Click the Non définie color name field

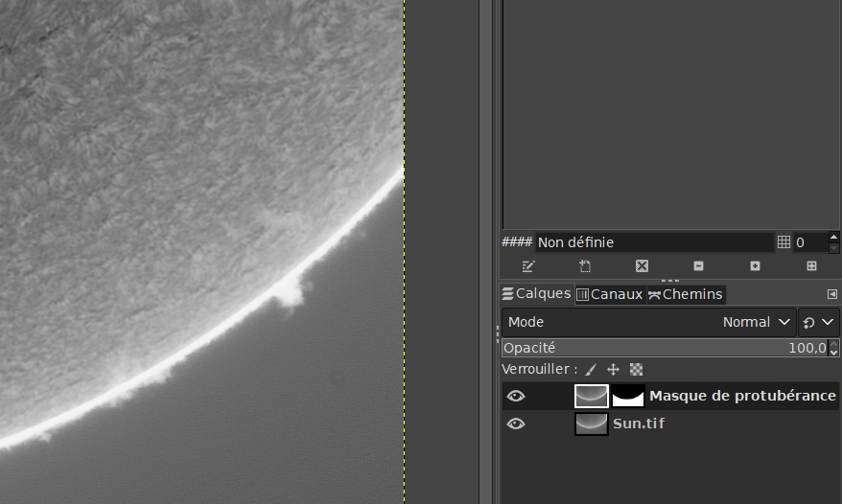654,242
